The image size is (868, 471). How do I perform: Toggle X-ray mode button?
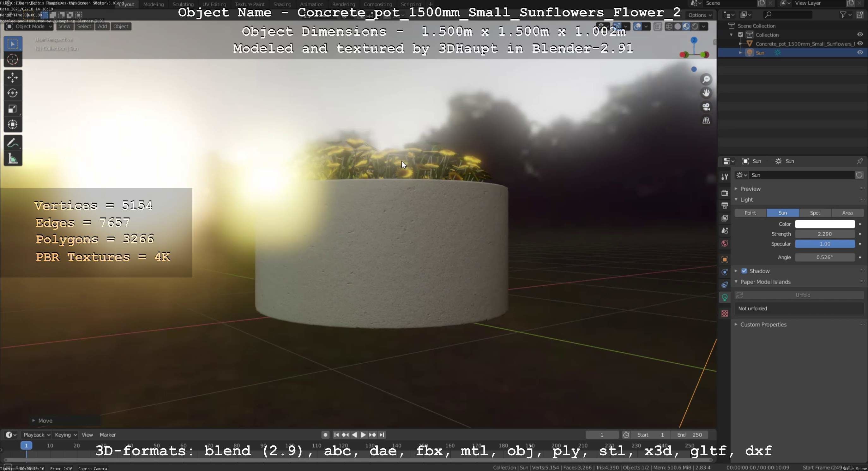click(x=657, y=27)
